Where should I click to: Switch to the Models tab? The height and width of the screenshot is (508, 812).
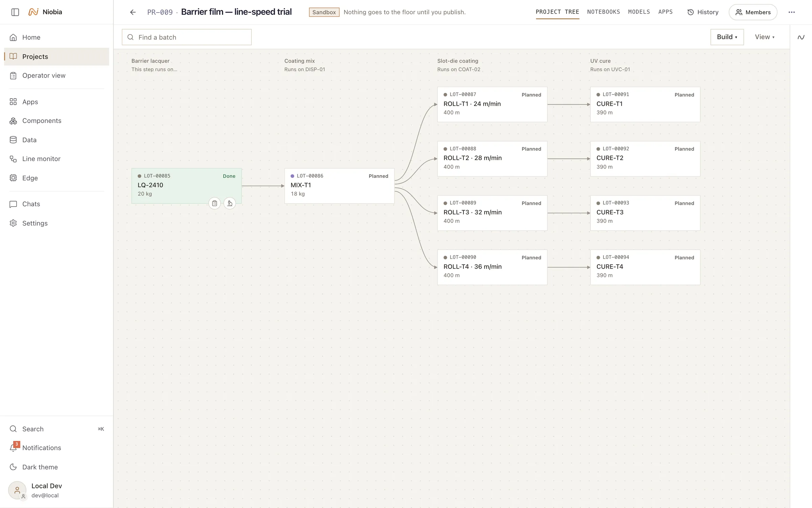tap(639, 12)
